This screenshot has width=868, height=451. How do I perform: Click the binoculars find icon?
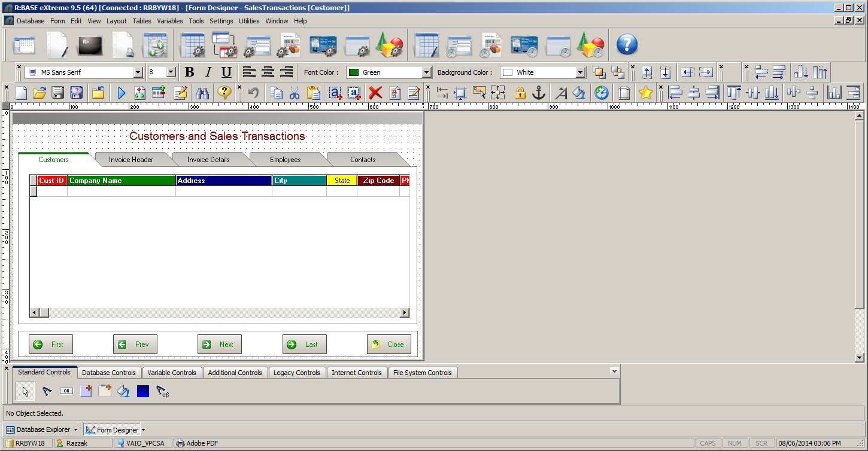tap(202, 93)
